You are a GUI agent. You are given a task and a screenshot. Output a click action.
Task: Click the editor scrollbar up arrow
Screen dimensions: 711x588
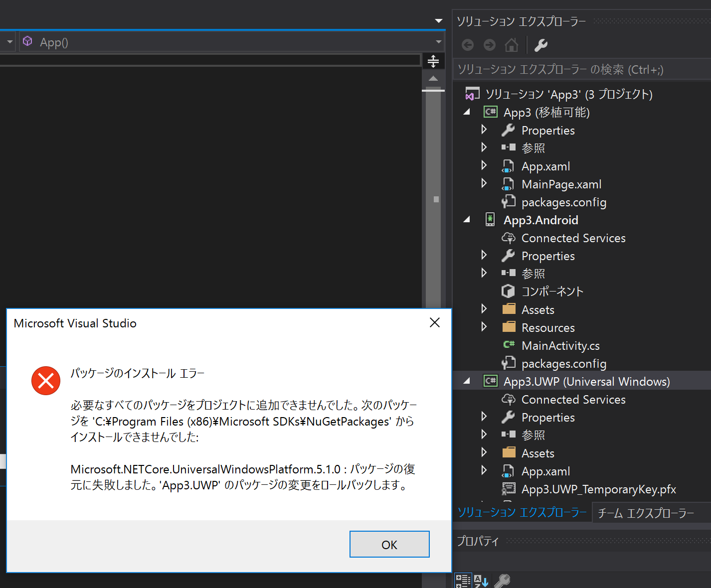coord(433,79)
